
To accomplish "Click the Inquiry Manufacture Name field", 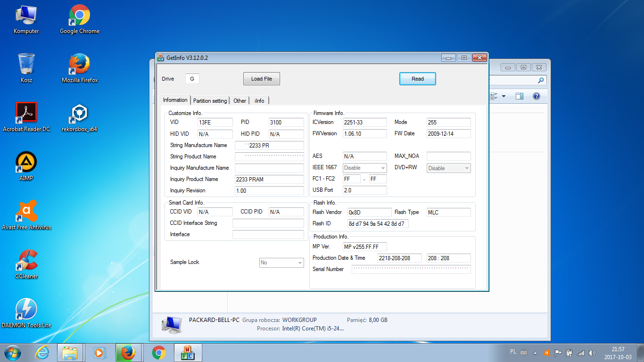I will click(270, 168).
